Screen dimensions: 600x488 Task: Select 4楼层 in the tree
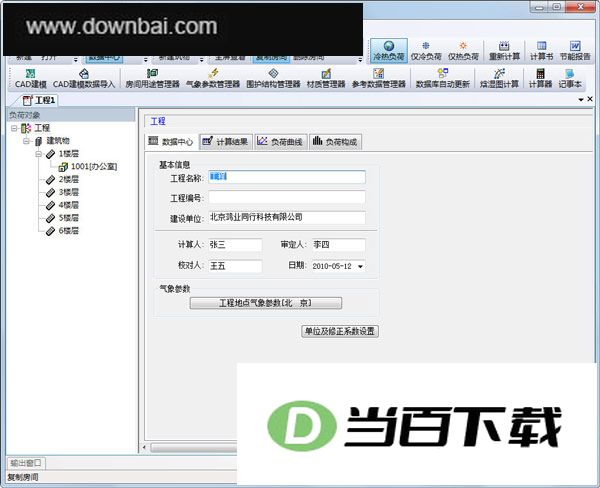(68, 205)
